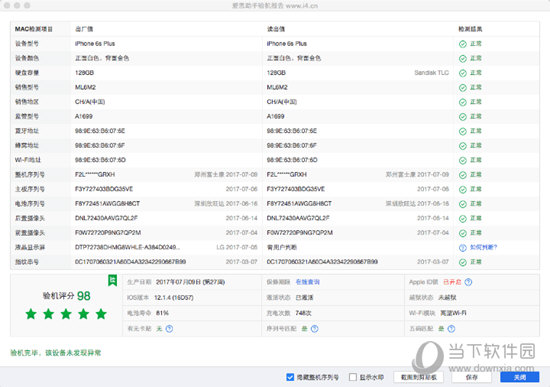Select factory-value cell 'A1699'
The width and height of the screenshot is (550, 387).
pyautogui.click(x=84, y=116)
